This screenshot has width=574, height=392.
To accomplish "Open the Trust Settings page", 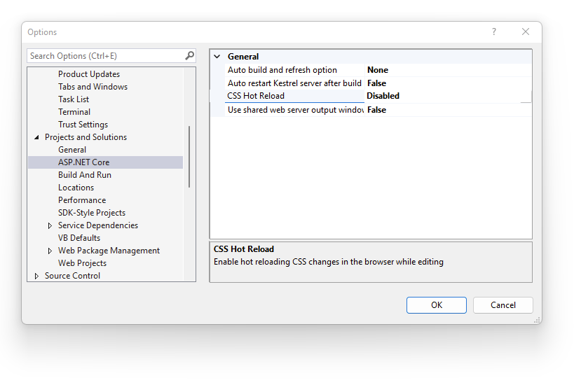I will click(x=83, y=125).
